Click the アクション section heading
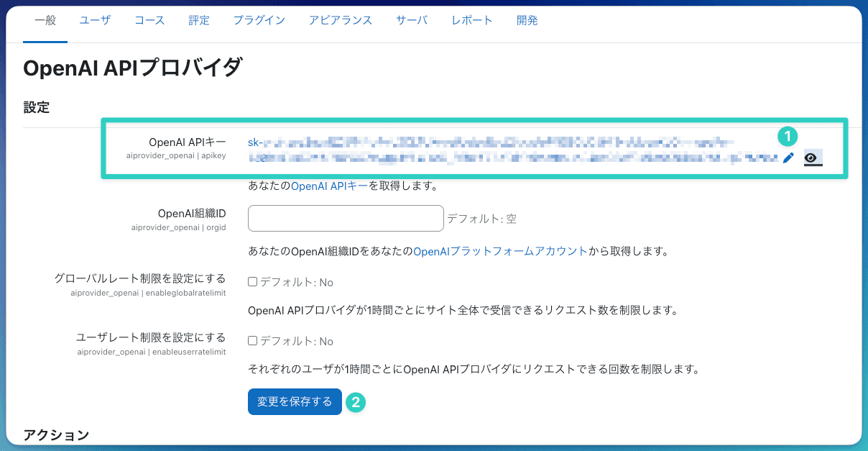The width and height of the screenshot is (868, 451). click(x=56, y=435)
